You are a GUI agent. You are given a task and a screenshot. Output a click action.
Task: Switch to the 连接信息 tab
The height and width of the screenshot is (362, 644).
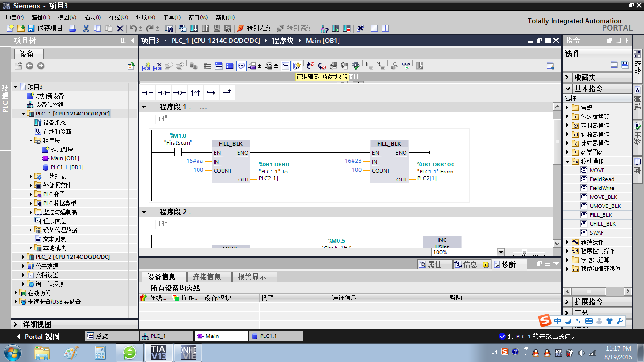tap(210, 277)
